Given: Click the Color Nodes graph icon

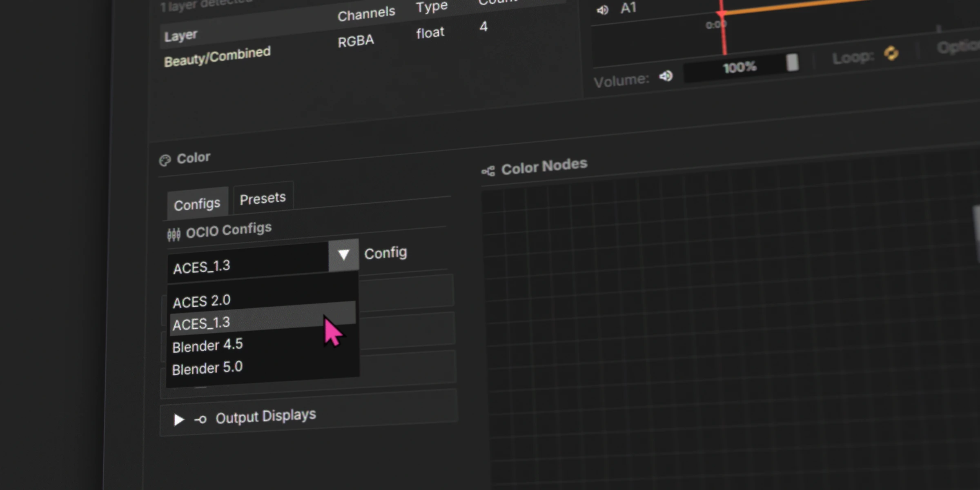Looking at the screenshot, I should click(488, 171).
